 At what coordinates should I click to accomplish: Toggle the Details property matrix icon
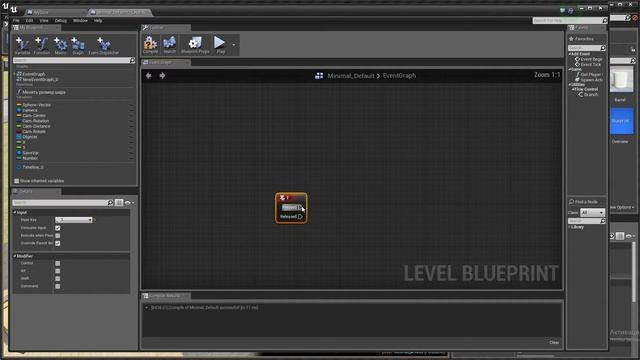[119, 202]
